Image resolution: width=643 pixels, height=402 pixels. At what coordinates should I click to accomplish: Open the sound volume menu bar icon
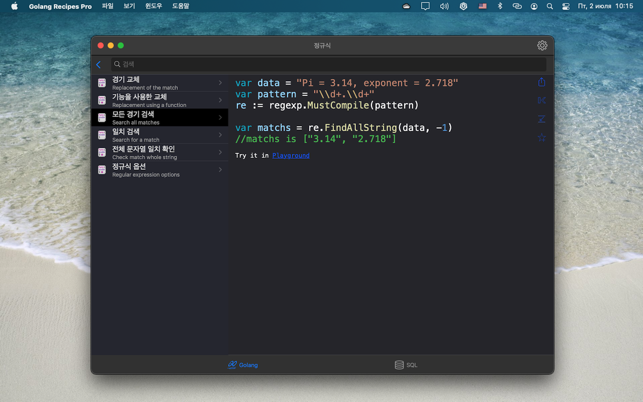tap(444, 6)
